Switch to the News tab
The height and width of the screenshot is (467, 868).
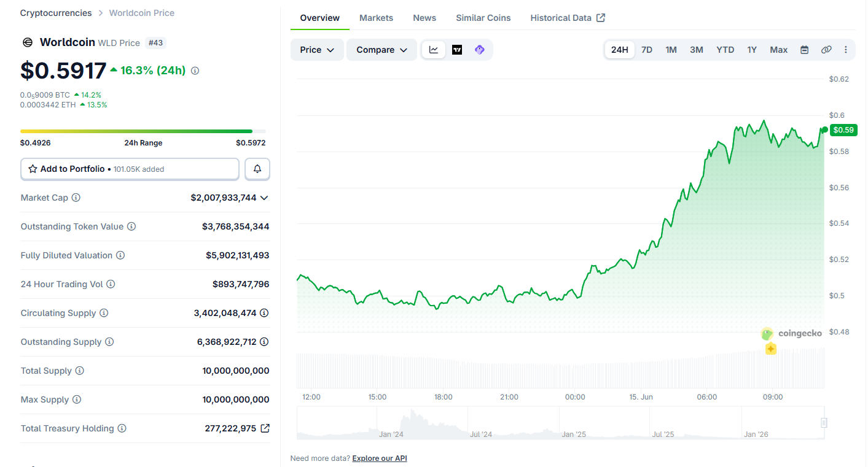[424, 18]
